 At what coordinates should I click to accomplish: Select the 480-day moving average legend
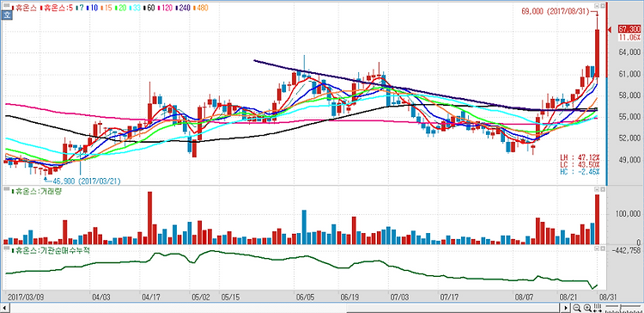200,8
